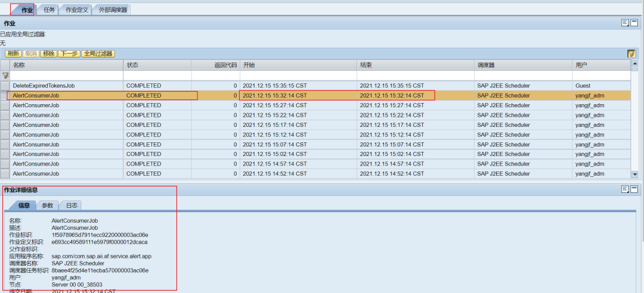Sort by the 返回代码 column header
Viewport: 644px width, 293px height.
click(216, 66)
